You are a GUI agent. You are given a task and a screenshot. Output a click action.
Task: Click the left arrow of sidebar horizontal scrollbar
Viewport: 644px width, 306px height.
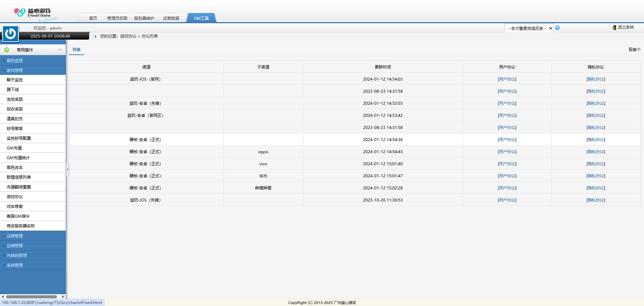tap(3, 297)
